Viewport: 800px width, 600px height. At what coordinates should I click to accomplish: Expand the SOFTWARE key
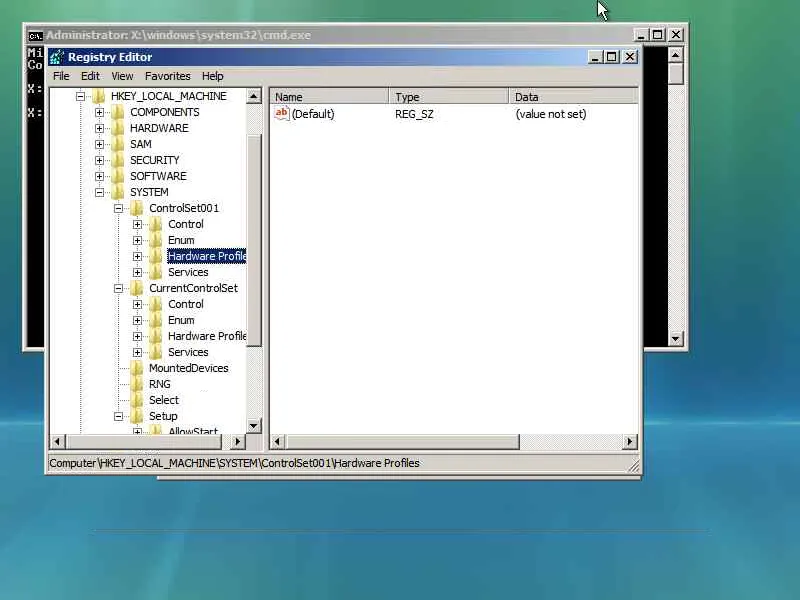pyautogui.click(x=99, y=177)
